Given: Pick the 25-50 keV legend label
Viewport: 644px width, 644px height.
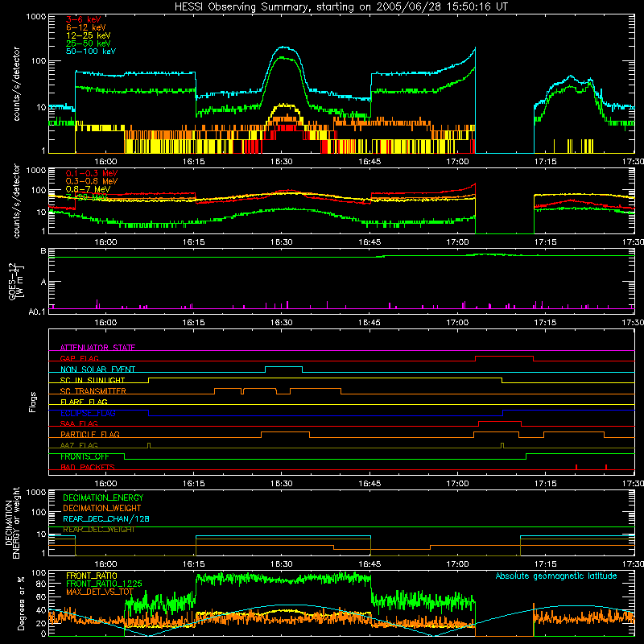Looking at the screenshot, I should pos(88,43).
